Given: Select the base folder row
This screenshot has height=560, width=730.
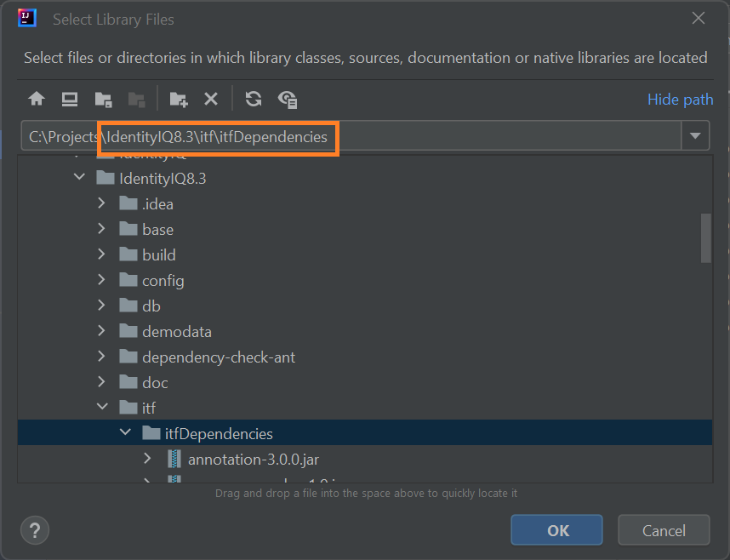Looking at the screenshot, I should point(365,229).
